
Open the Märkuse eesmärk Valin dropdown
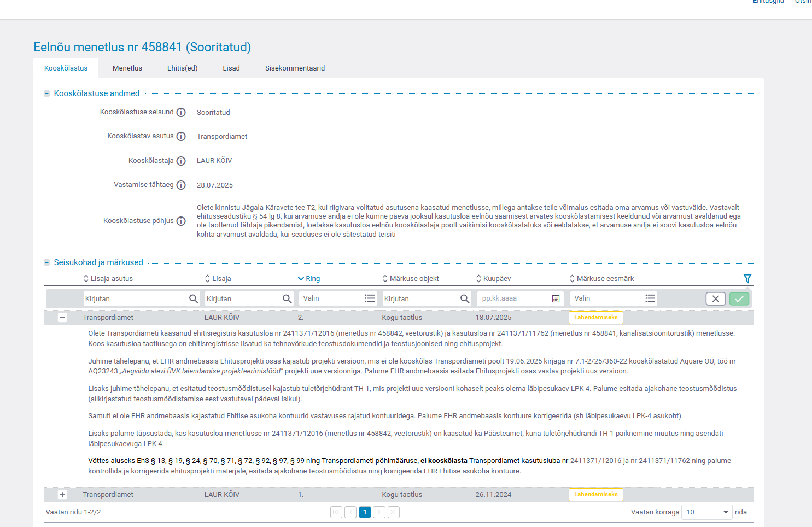(x=614, y=298)
